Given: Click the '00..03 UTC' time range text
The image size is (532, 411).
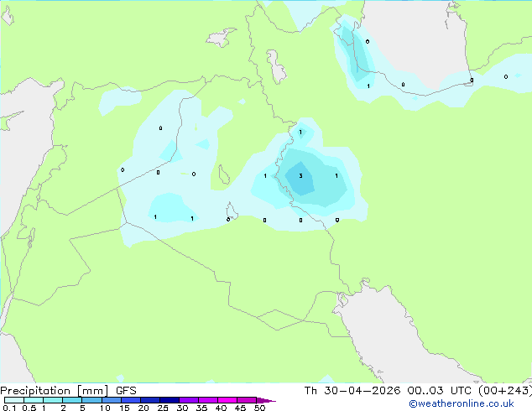Looking at the screenshot, I should (x=440, y=391).
